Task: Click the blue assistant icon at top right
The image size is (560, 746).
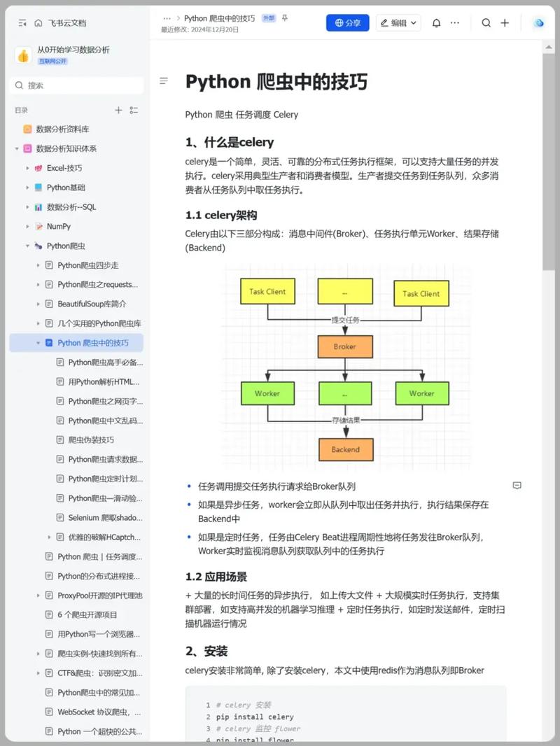Action: tap(539, 23)
